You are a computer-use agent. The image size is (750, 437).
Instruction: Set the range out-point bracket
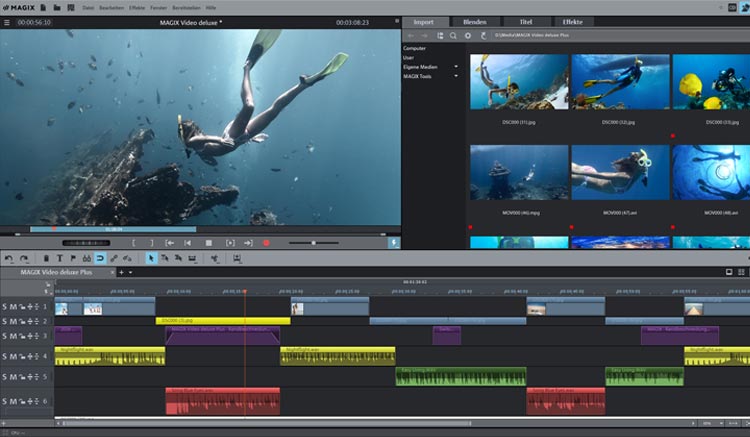152,243
